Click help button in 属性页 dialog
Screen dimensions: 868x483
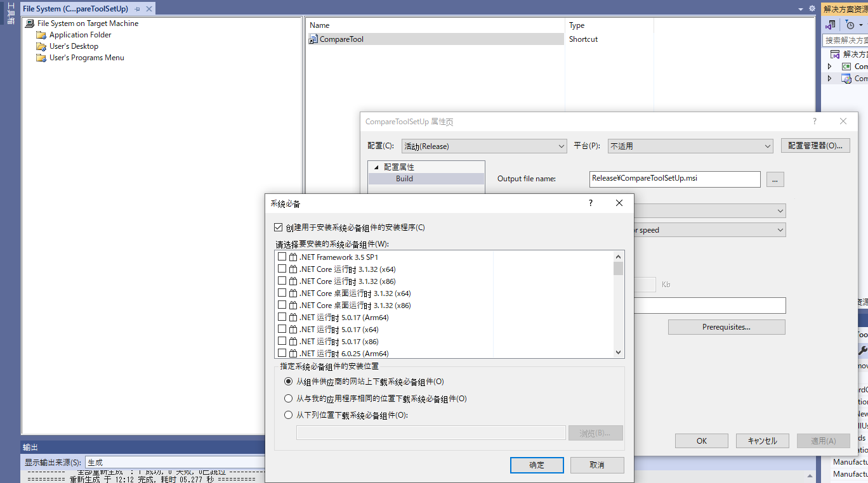[x=815, y=121]
